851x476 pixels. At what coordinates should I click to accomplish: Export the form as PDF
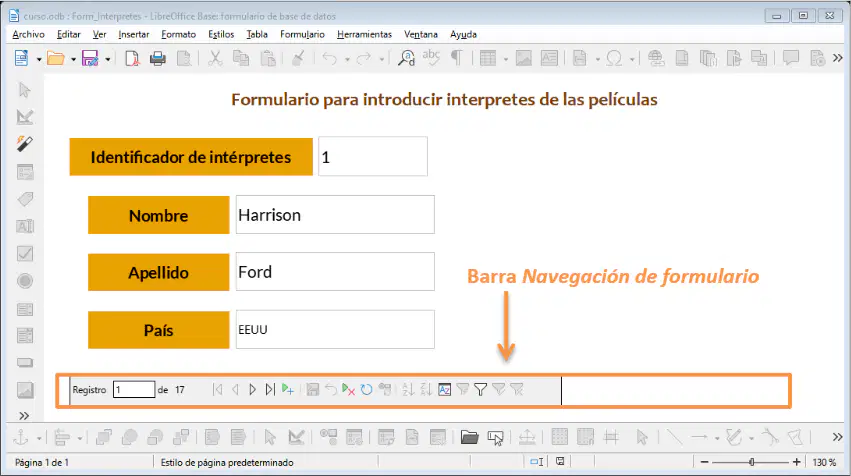point(132,58)
